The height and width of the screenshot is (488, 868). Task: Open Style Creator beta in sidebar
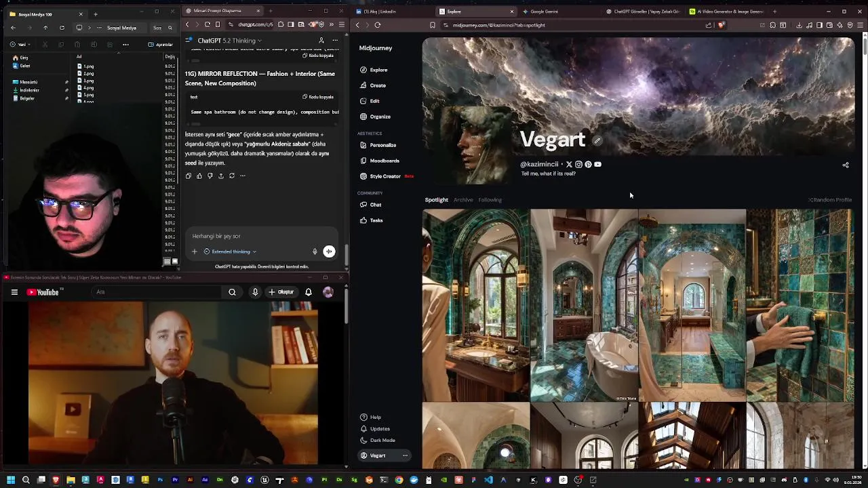pos(386,176)
